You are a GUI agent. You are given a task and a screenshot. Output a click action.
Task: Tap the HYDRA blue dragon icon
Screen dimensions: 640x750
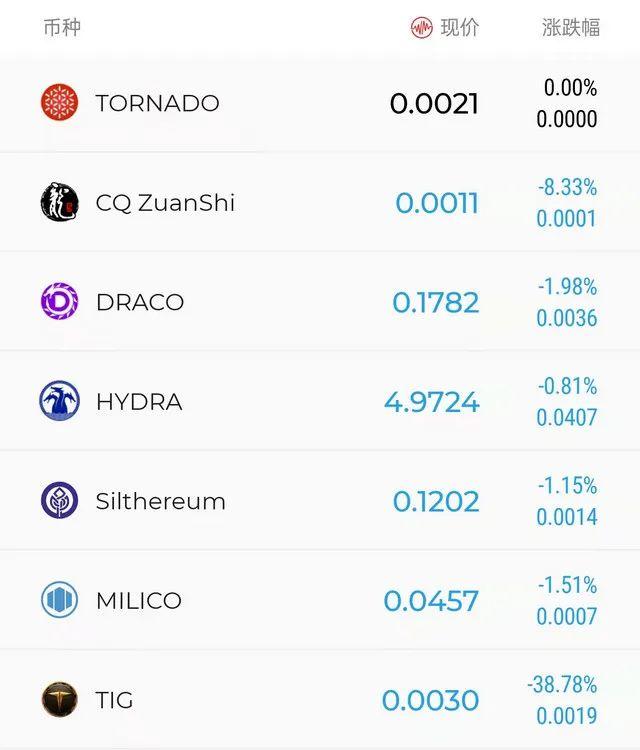pos(59,401)
